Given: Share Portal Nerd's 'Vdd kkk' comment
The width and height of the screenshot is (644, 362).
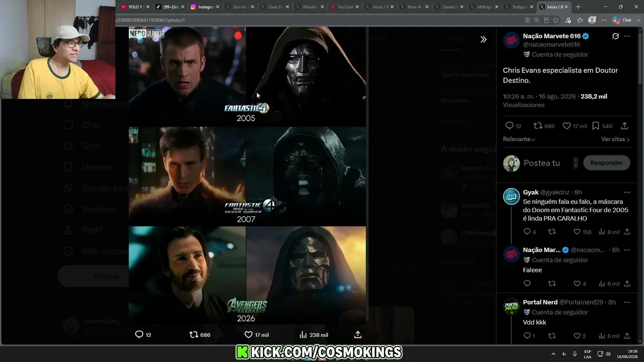Looking at the screenshot, I should [627, 336].
